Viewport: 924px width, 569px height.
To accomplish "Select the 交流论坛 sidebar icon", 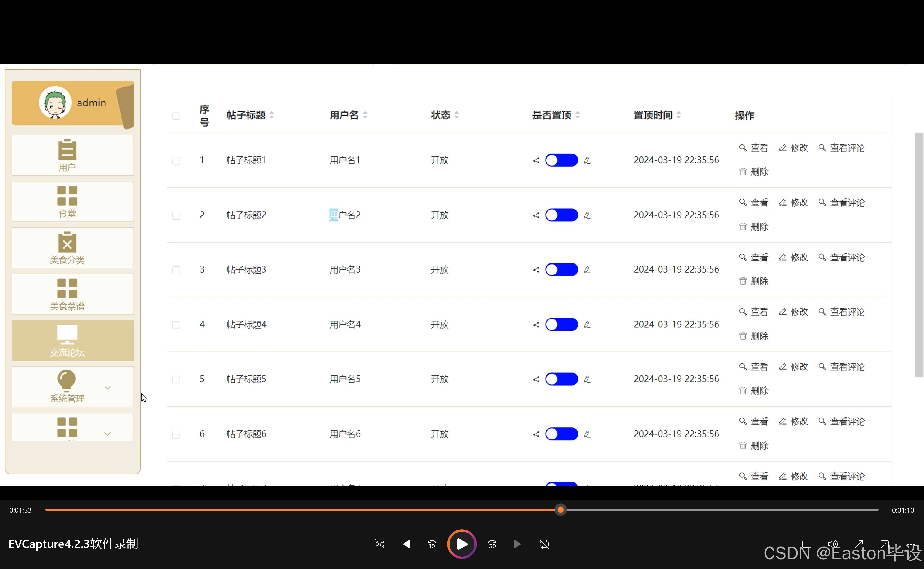I will click(68, 340).
